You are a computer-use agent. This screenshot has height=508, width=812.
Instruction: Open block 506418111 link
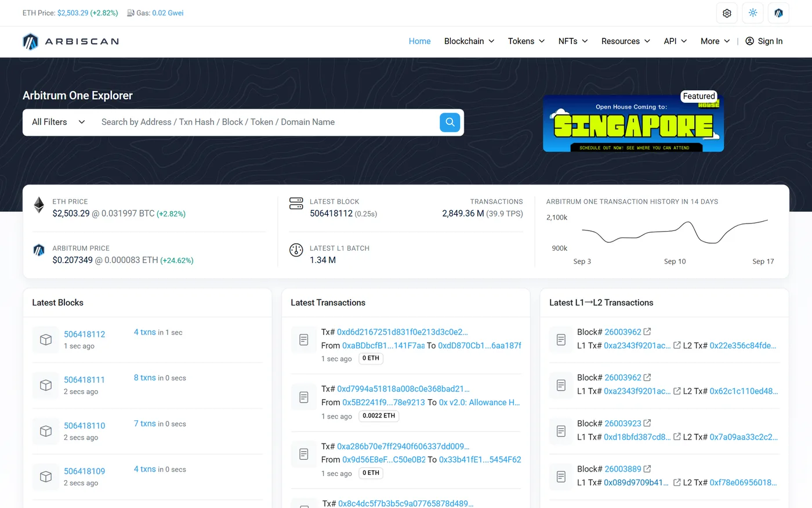[x=85, y=380]
